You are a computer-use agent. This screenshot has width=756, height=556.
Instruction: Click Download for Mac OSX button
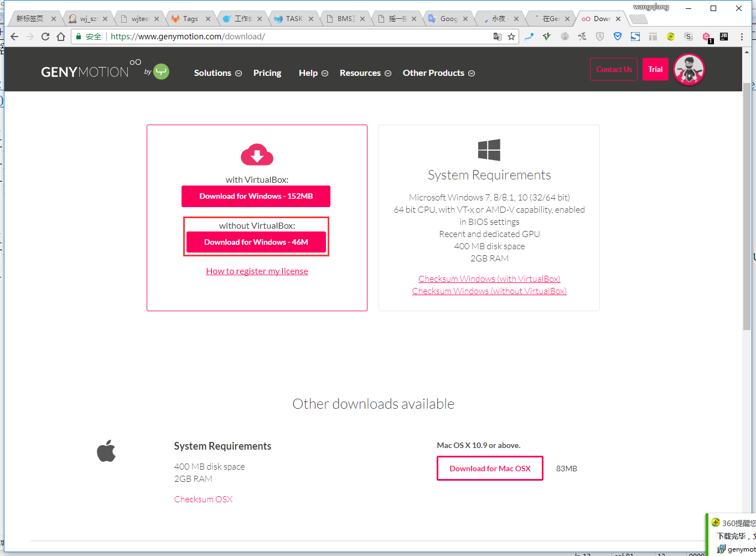[490, 469]
